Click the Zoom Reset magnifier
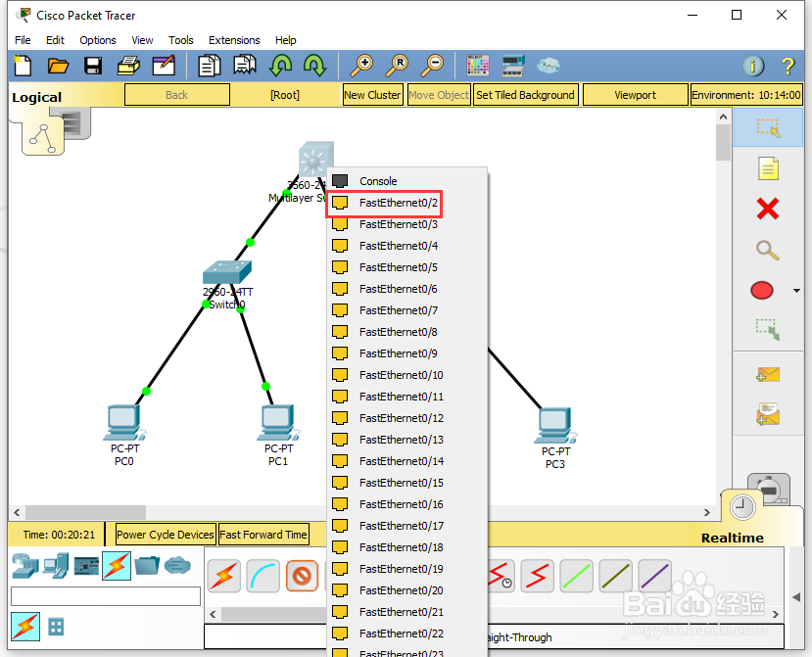The height and width of the screenshot is (657, 812). tap(398, 66)
